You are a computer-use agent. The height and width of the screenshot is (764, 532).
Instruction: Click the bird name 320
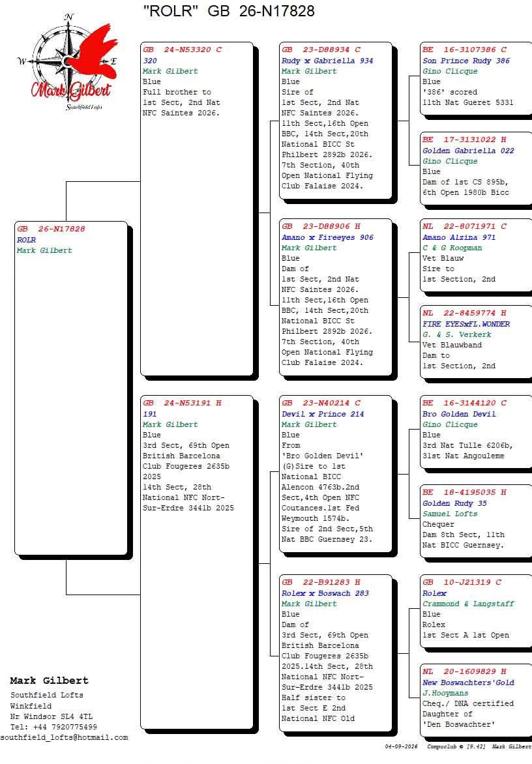[x=150, y=61]
